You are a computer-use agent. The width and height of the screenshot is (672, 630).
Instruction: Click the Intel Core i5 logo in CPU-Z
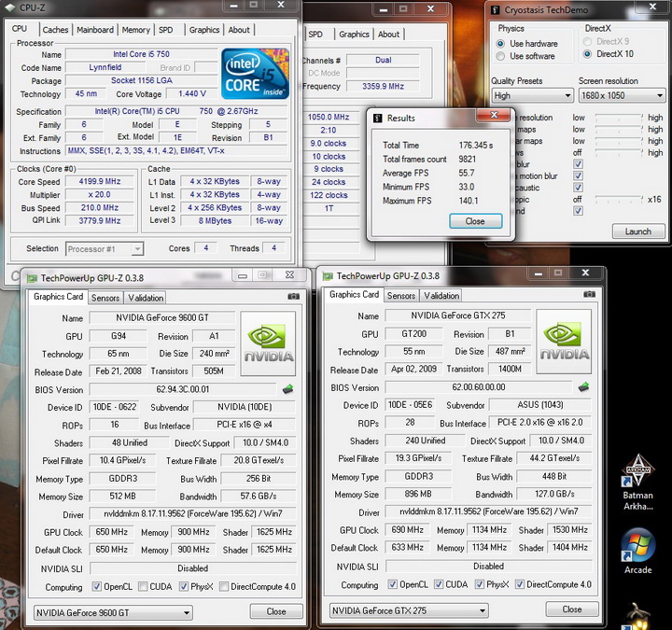(x=256, y=74)
